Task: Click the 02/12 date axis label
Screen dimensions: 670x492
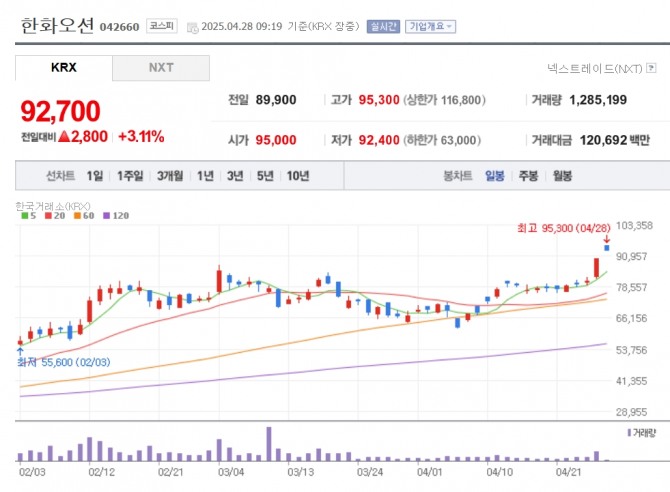Action: 101,472
